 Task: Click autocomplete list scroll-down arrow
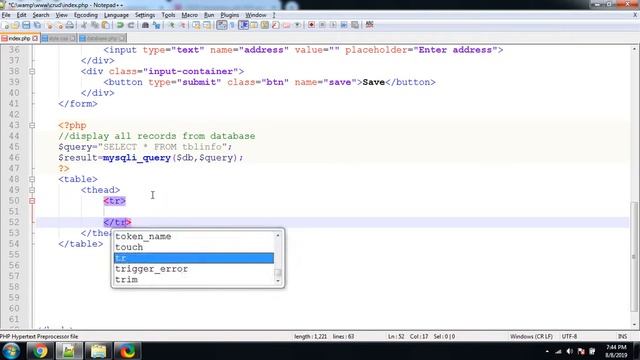[278, 281]
